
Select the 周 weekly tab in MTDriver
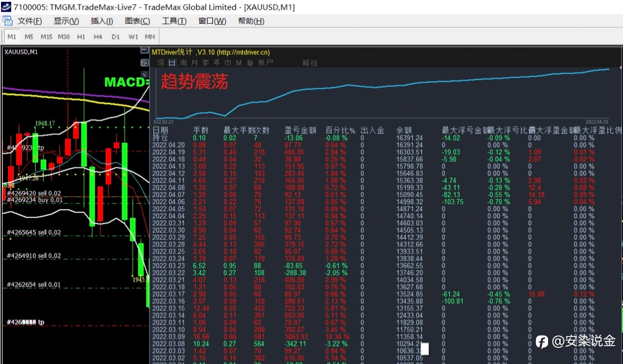[x=183, y=63]
